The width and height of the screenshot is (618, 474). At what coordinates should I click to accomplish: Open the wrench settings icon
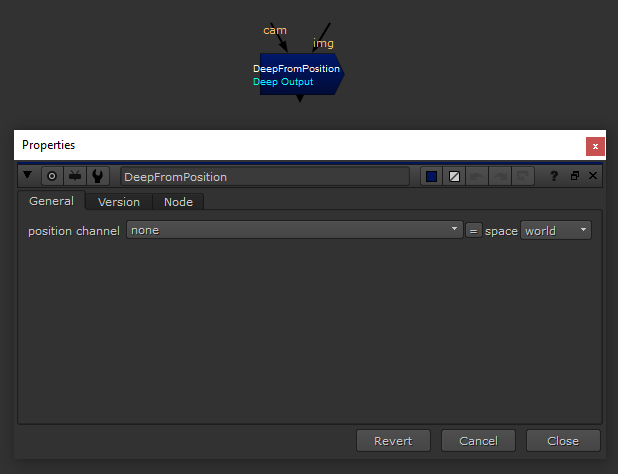tap(98, 176)
